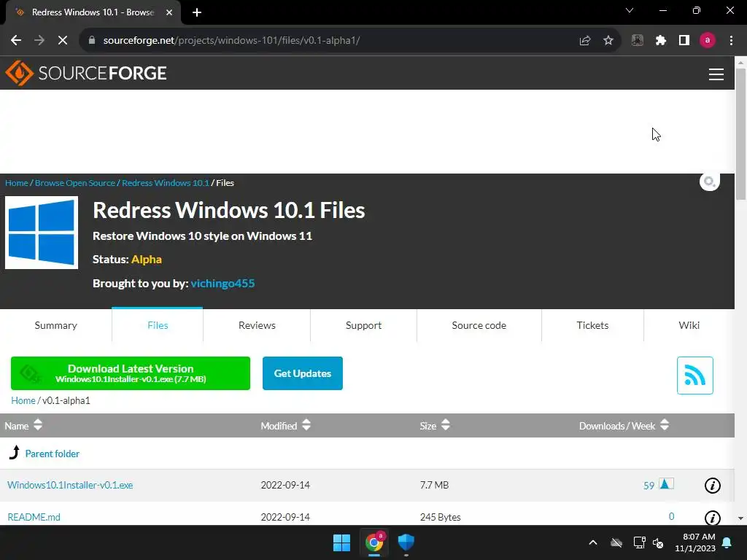This screenshot has height=560, width=747.
Task: Switch to the Summary tab
Action: [55, 325]
